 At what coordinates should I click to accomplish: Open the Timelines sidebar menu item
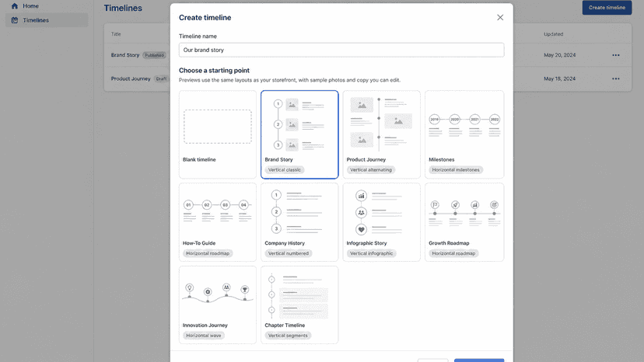click(x=47, y=20)
